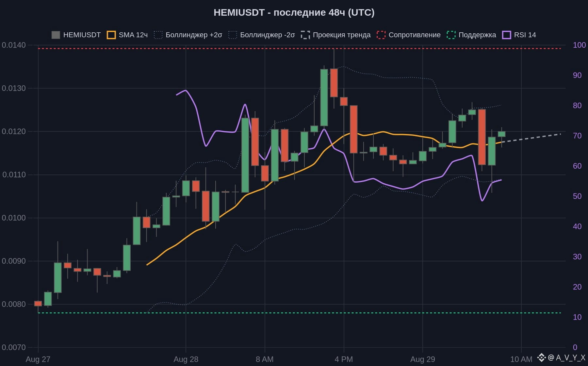Click the 'Aug 27' time axis label
The image size is (588, 366).
38,359
